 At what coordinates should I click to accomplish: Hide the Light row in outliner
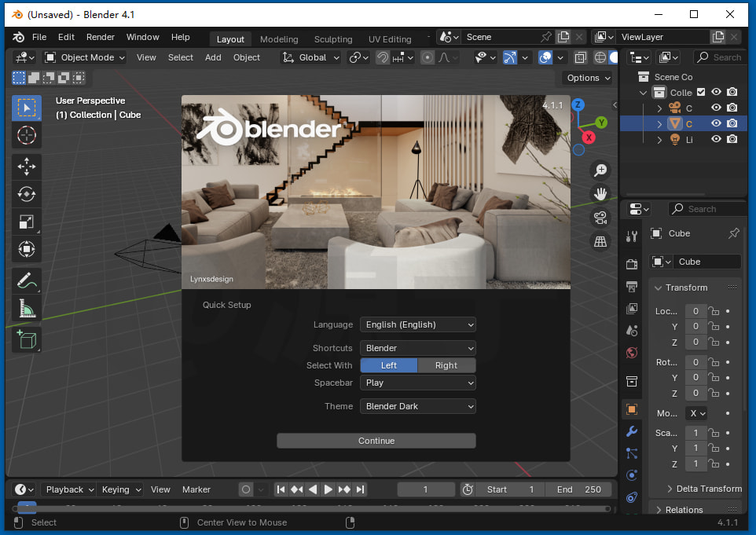point(717,139)
